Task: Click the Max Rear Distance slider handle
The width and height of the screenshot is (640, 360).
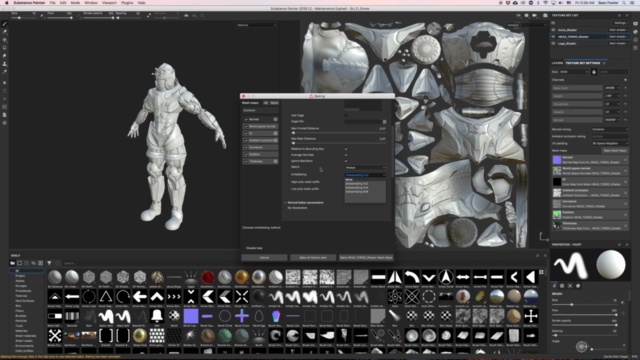Action: pos(293,143)
